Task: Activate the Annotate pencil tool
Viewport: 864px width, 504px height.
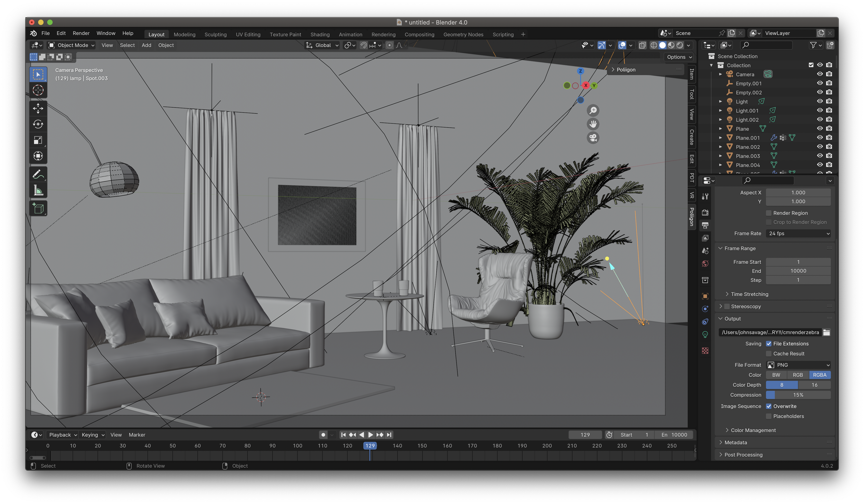Action: point(38,174)
